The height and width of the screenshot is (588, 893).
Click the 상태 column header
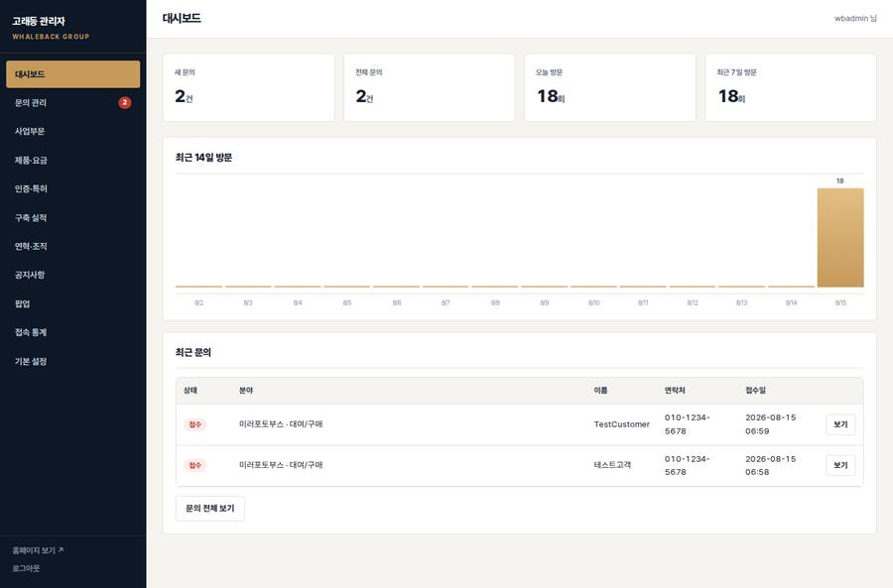coord(191,391)
